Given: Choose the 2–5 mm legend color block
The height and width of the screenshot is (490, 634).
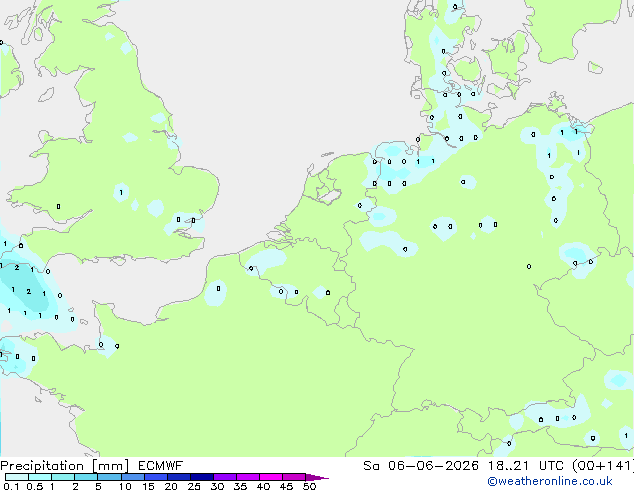Looking at the screenshot, I should [x=86, y=477].
